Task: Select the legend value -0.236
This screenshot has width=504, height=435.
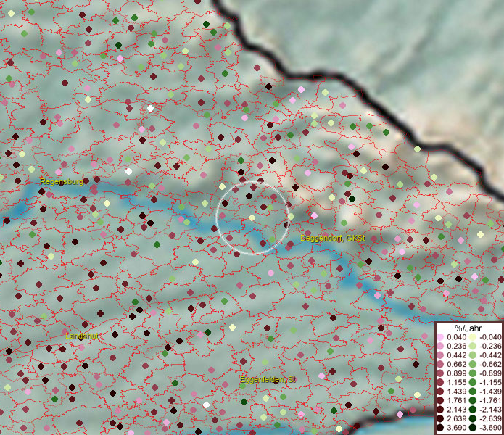Action: (x=490, y=346)
